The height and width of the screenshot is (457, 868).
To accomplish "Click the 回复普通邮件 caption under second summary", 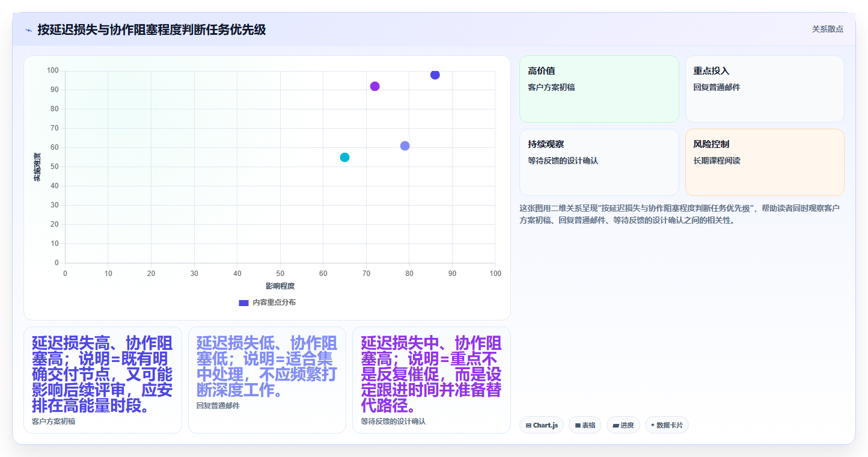I will (218, 406).
